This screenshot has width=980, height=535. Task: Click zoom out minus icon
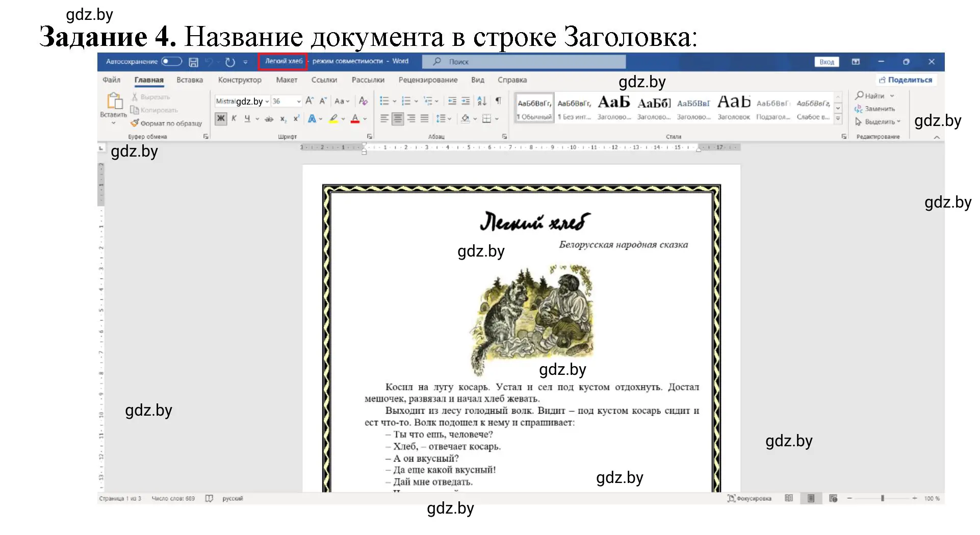[849, 498]
